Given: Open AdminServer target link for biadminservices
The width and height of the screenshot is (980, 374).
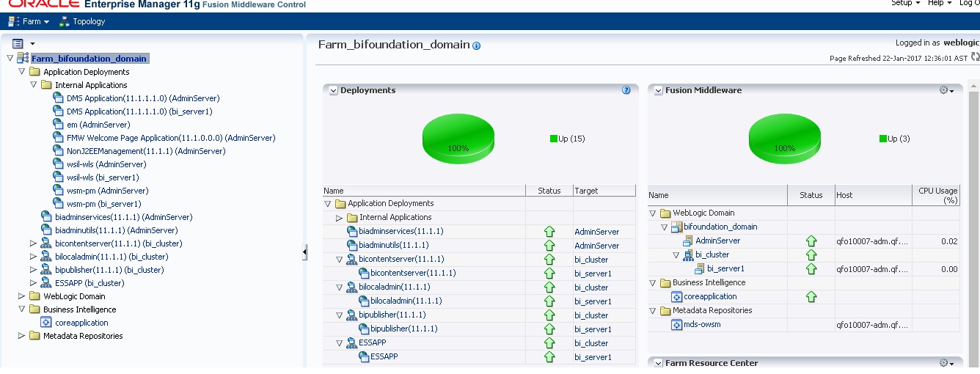Looking at the screenshot, I should click(596, 232).
